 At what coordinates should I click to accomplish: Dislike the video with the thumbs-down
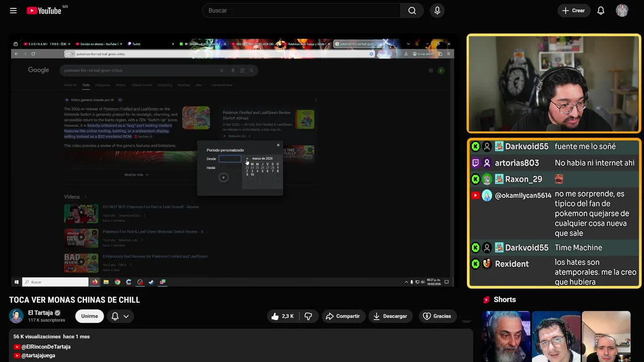pos(308,316)
